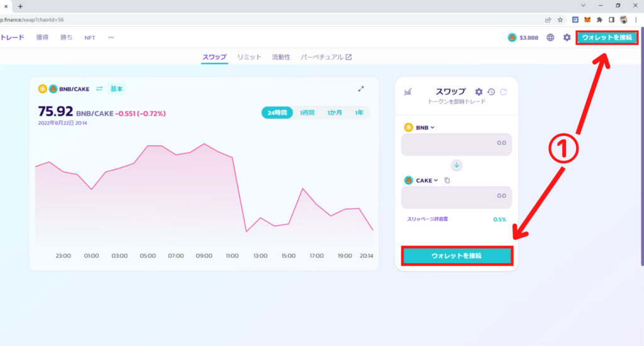644x346 pixels.
Task: Click the スリッページ許容度 label
Action: pyautogui.click(x=427, y=219)
